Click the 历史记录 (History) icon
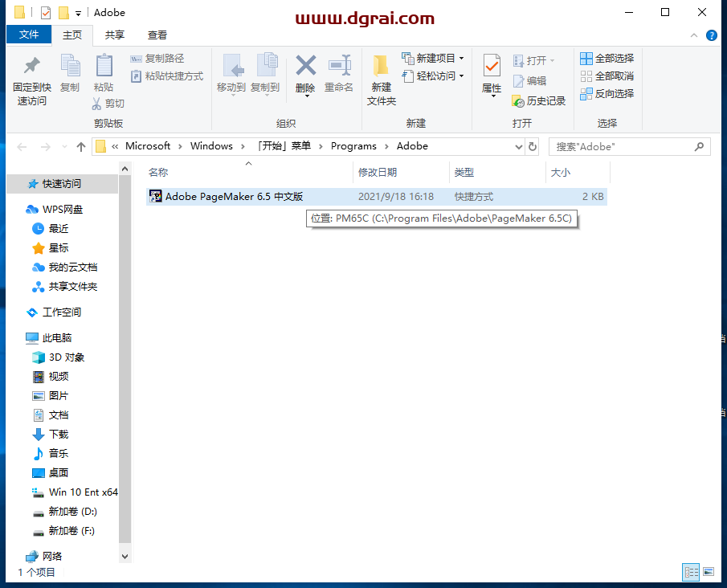 point(539,100)
